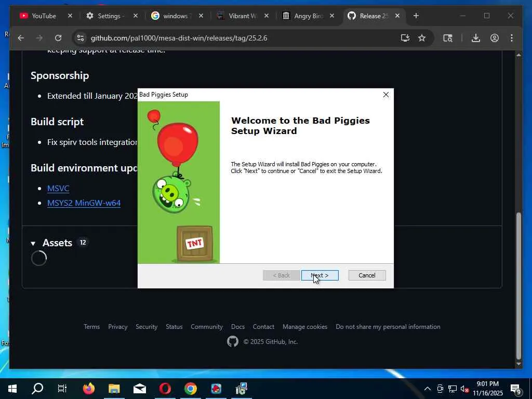Screen dimensions: 532x399
Task: Click the GitHub logo in footer
Action: (x=233, y=341)
